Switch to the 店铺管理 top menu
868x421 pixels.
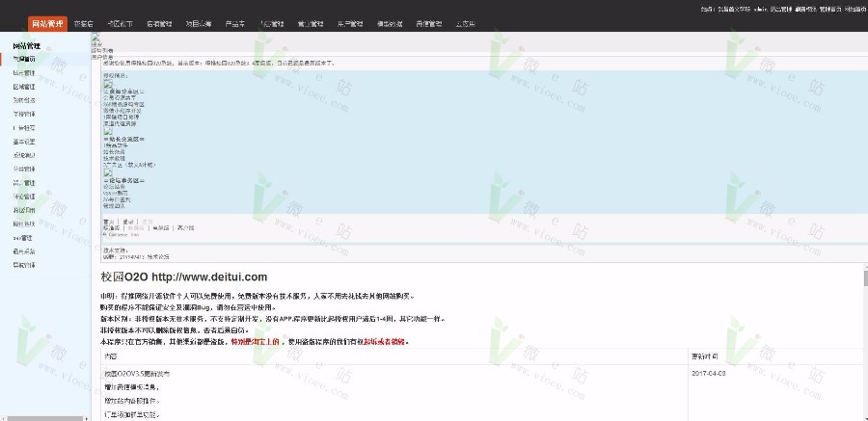(159, 24)
